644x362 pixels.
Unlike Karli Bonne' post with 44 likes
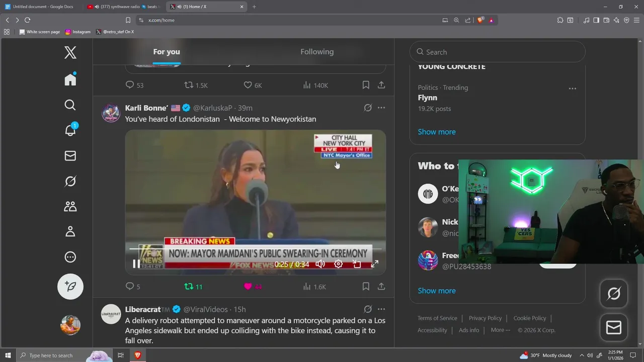click(x=253, y=287)
